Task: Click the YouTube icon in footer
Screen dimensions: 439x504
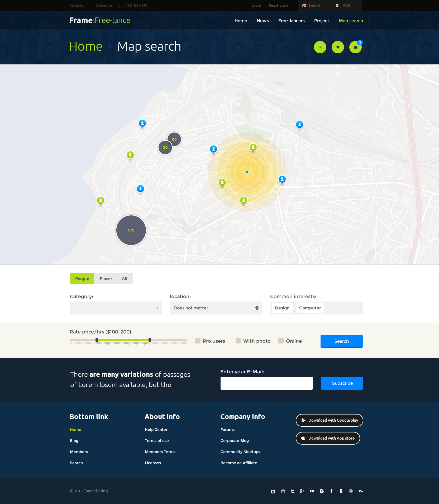Action: pos(312,491)
